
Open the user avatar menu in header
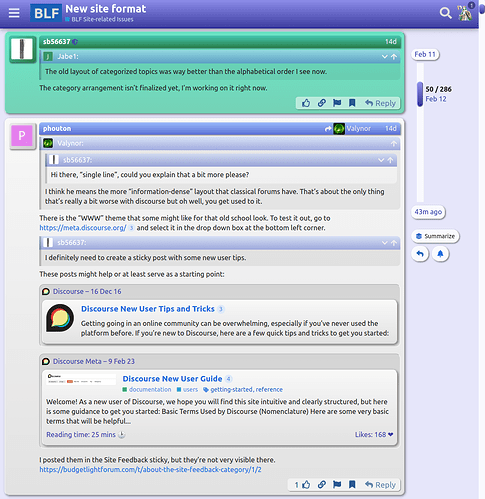(x=465, y=13)
